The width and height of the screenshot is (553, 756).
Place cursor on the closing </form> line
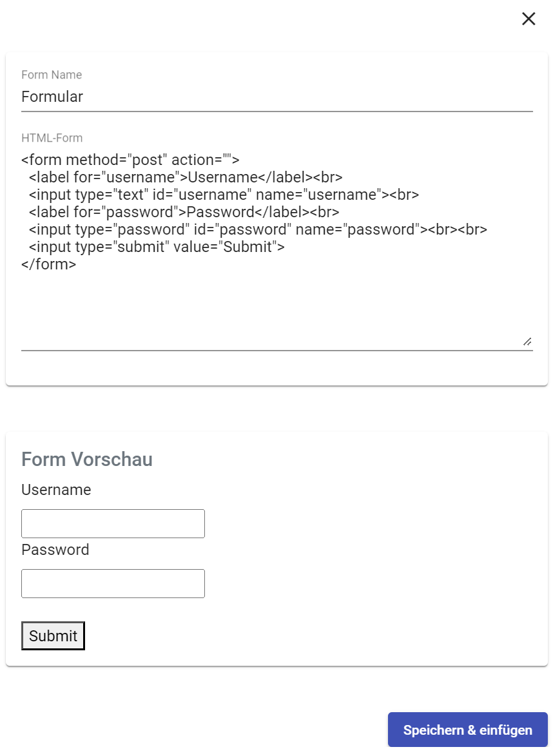(x=49, y=264)
